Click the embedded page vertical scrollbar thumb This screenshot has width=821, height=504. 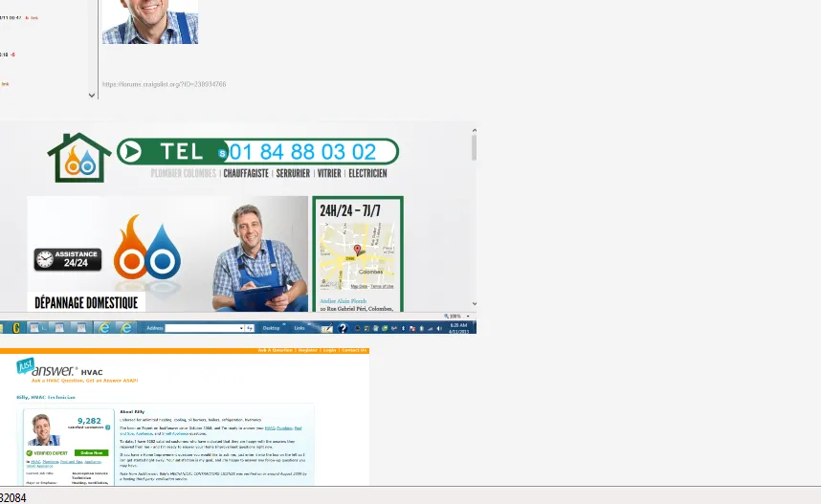coord(474,147)
